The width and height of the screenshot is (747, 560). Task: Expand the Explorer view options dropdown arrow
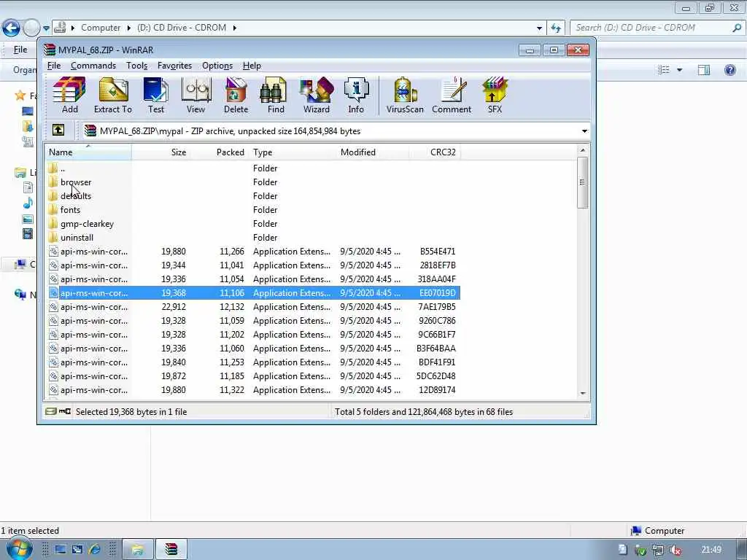tap(680, 70)
